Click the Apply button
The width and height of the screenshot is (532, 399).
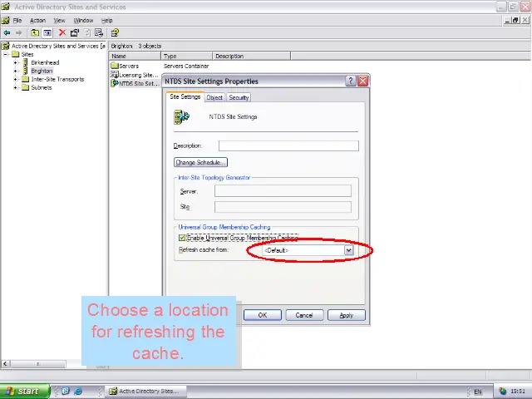tap(347, 315)
